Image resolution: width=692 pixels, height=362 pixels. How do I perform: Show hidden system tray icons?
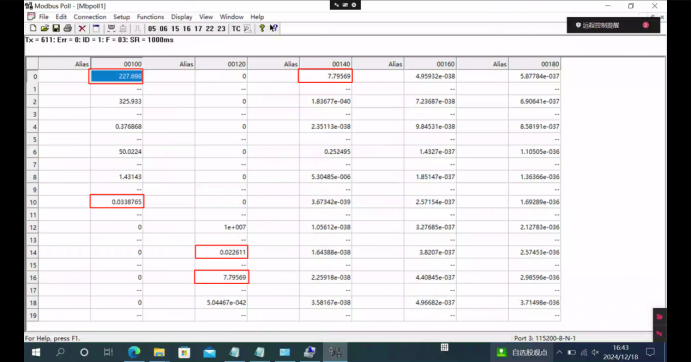pos(559,352)
